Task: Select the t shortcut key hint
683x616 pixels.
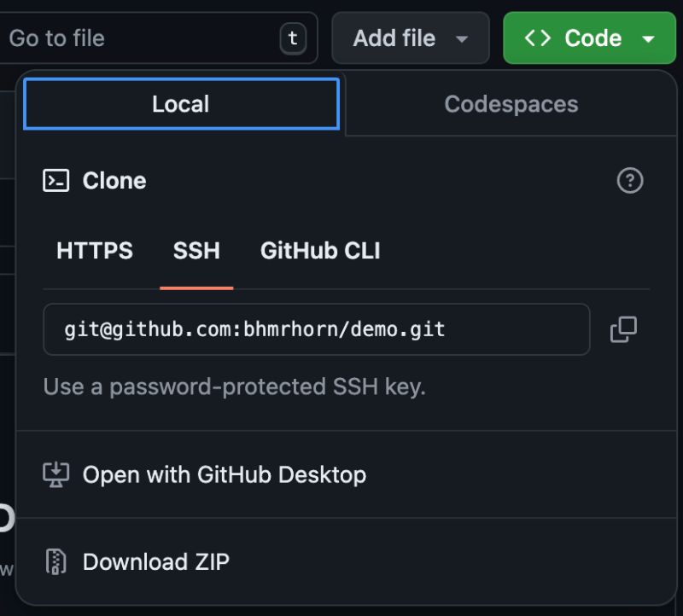Action: 293,38
